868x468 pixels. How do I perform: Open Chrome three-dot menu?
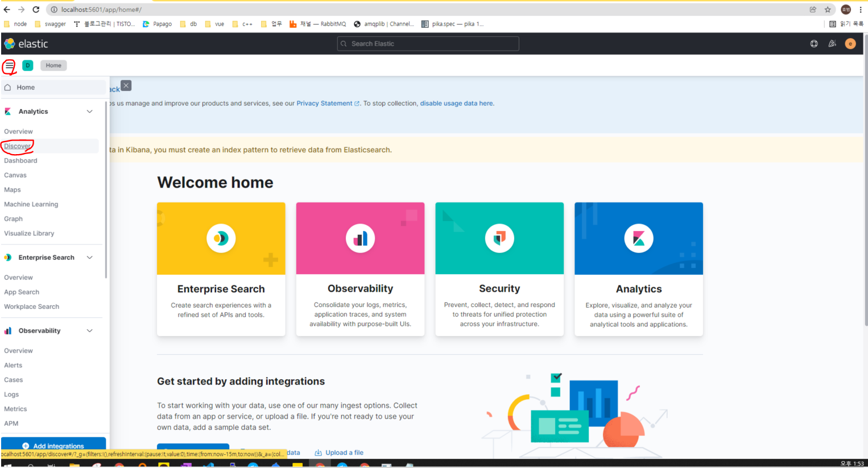pos(861,10)
